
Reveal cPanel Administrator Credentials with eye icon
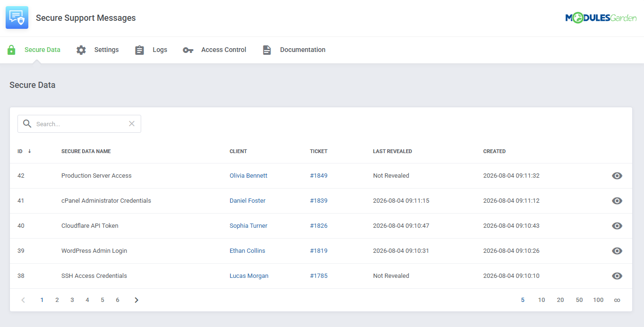point(617,201)
